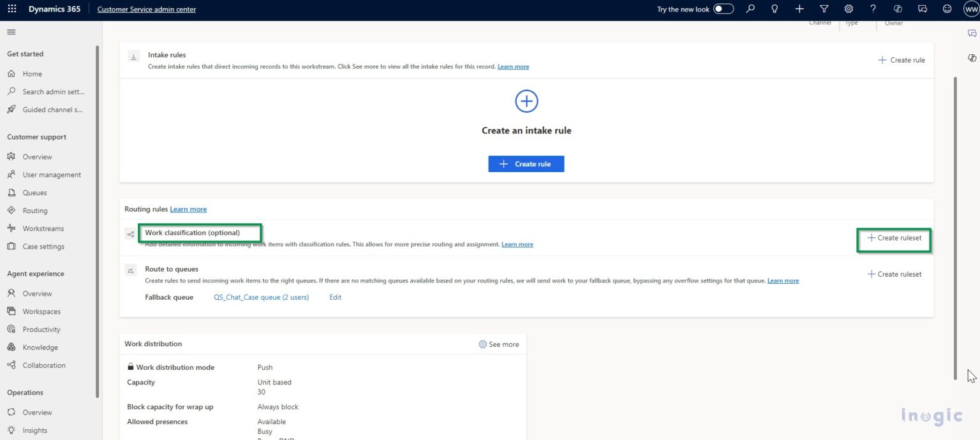Go to Queues in the sidebar

click(34, 193)
